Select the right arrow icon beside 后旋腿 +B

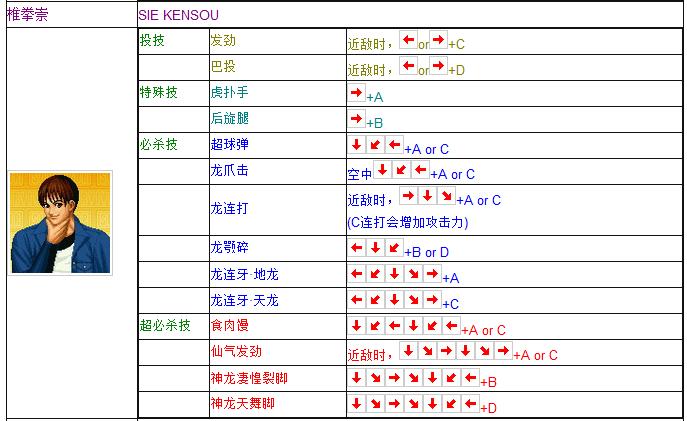pyautogui.click(x=357, y=118)
